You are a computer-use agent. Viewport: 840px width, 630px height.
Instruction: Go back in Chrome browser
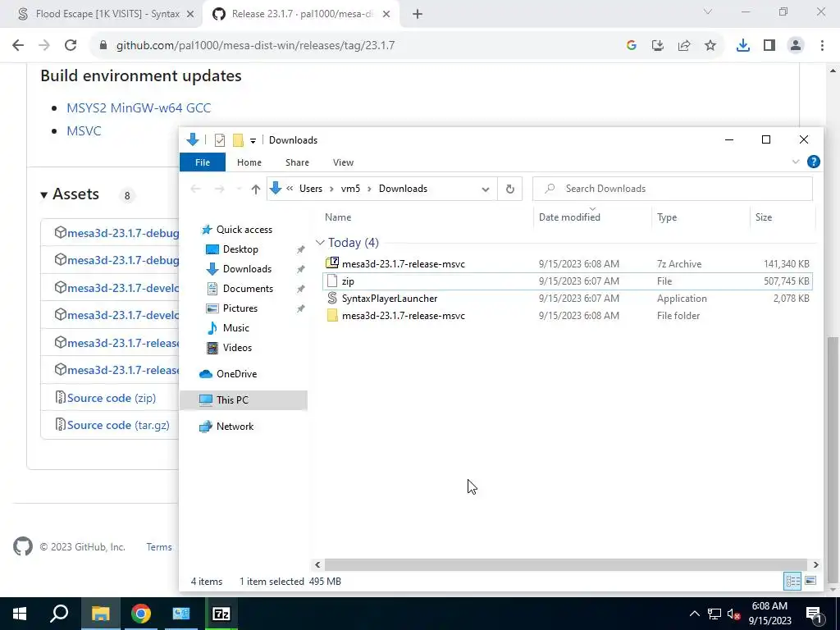coord(18,46)
